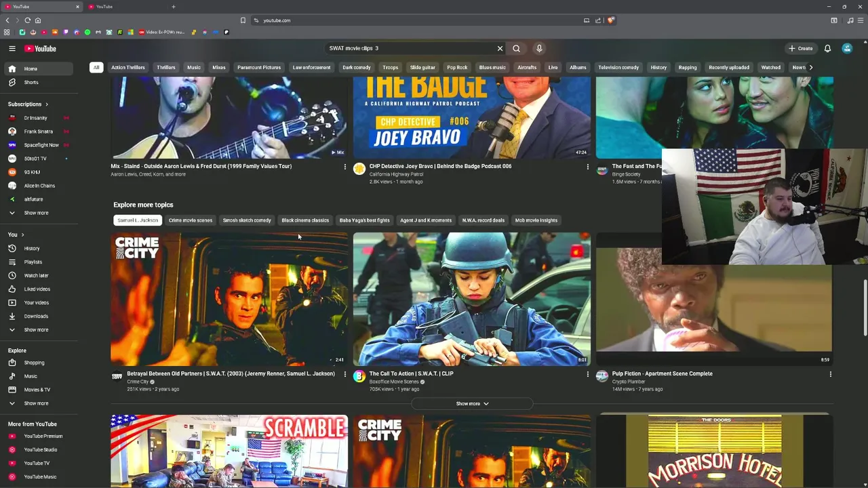This screenshot has height=488, width=868.
Task: Open the Dr Insanity subscription channel
Action: point(39,118)
